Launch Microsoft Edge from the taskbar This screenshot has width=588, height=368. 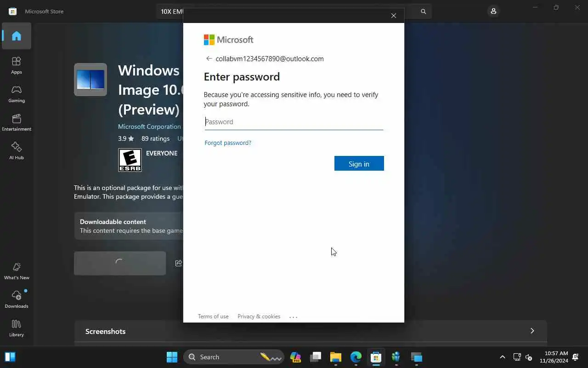(x=356, y=357)
